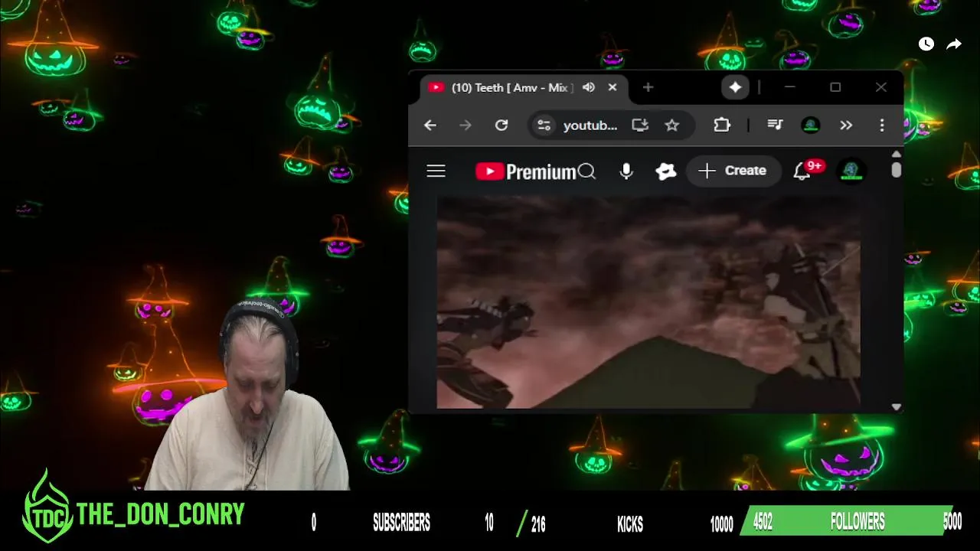This screenshot has width=980, height=551.
Task: Go back with the browser back arrow
Action: coord(430,126)
